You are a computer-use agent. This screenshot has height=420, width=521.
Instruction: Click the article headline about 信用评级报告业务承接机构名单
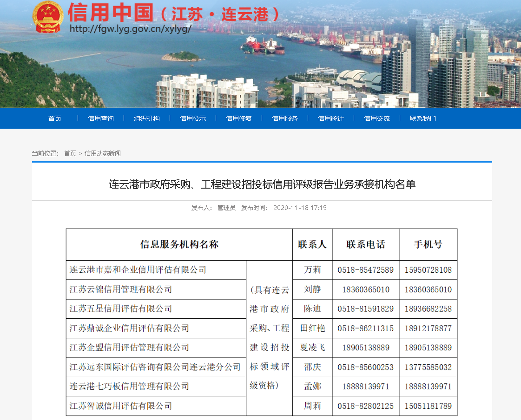tap(262, 184)
